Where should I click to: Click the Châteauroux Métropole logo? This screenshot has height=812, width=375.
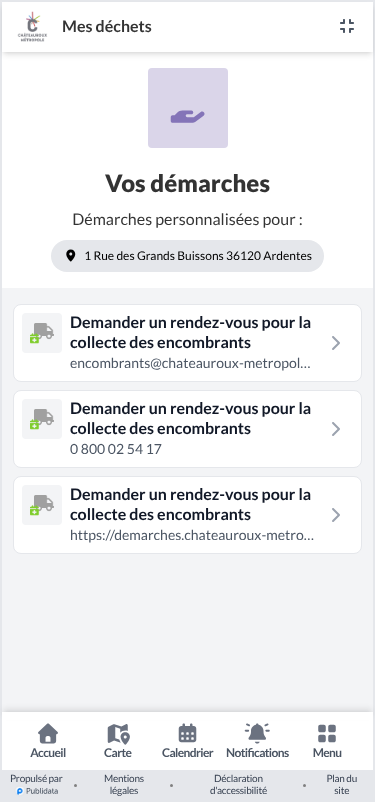33,26
